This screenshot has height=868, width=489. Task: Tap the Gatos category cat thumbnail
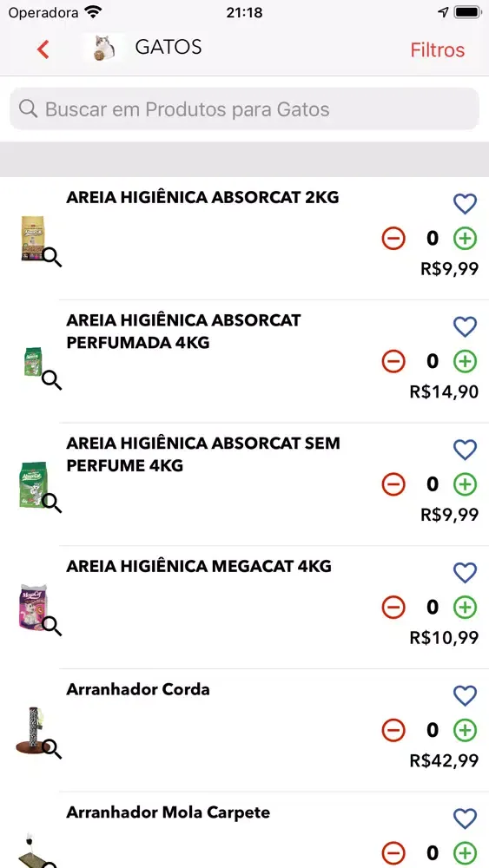pyautogui.click(x=103, y=48)
